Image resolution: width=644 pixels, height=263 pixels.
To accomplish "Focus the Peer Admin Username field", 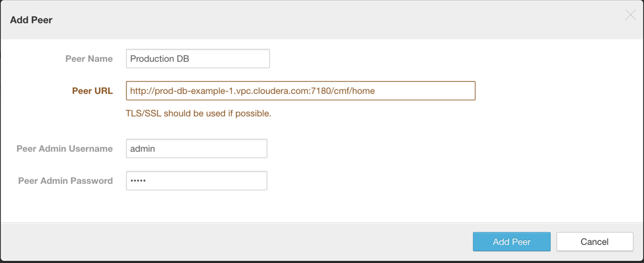I will 196,149.
